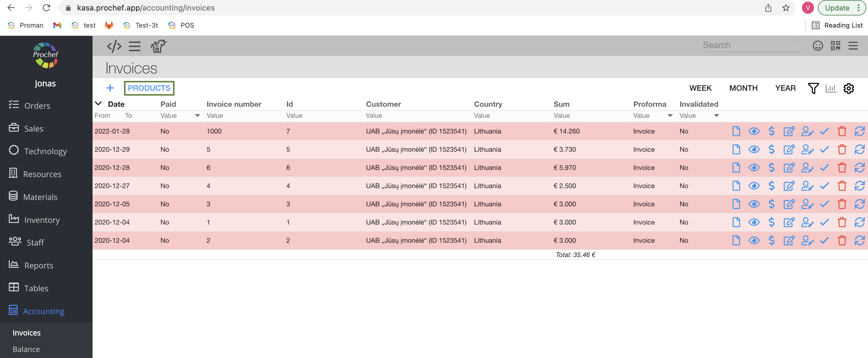Click the bar chart statistics icon

[x=831, y=89]
